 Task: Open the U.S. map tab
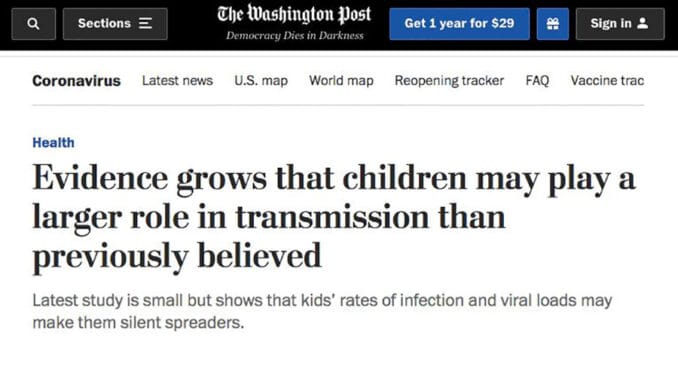[x=261, y=81]
